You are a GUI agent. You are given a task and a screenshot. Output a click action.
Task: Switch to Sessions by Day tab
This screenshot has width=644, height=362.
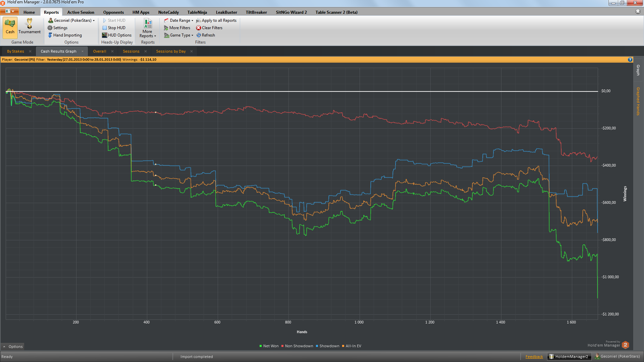171,51
